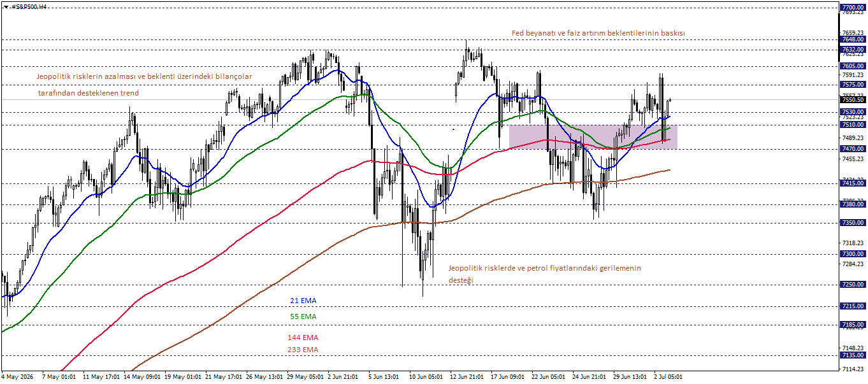Click the 7215.00 price level tag
The height and width of the screenshot is (384, 868).
852,306
